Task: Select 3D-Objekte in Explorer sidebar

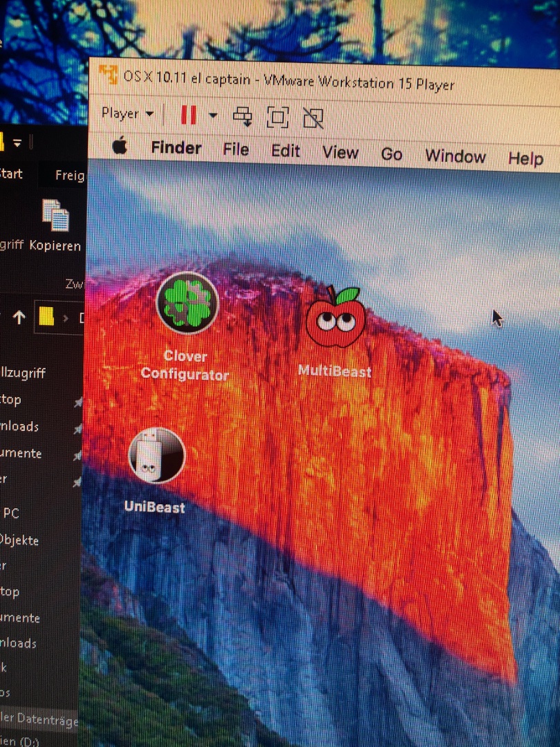Action: (x=19, y=540)
